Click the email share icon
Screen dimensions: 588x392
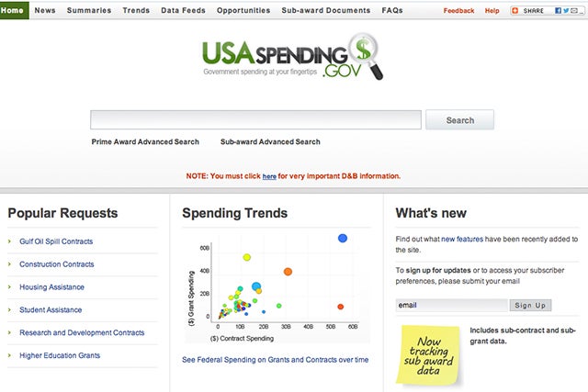(573, 11)
